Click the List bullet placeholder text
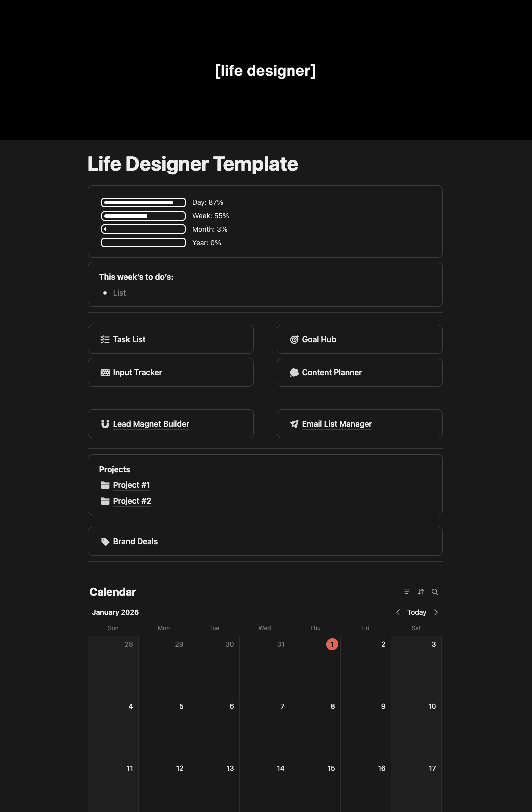 coord(119,293)
